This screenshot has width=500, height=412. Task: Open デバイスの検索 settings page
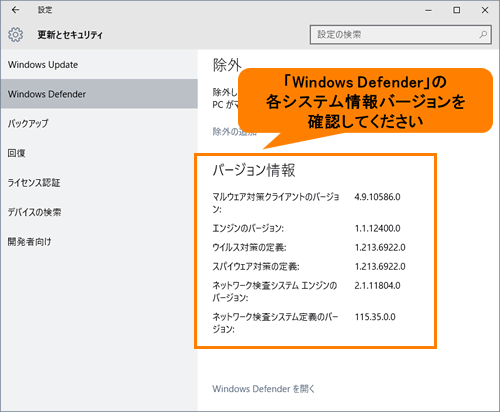[99, 212]
